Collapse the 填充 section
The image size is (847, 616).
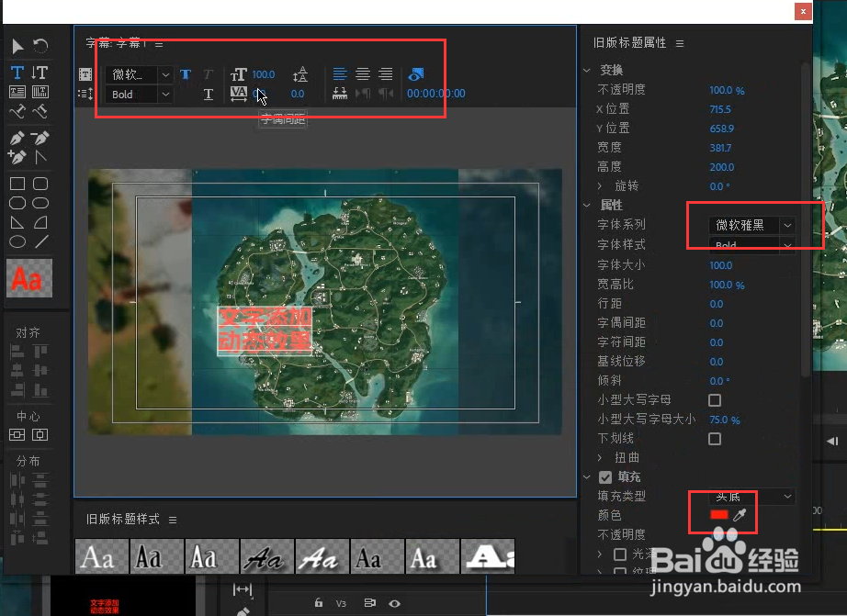[587, 476]
